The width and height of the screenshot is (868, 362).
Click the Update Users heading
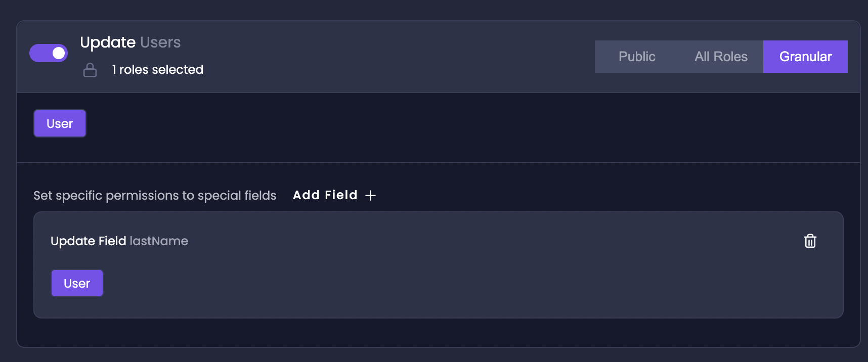(x=107, y=42)
